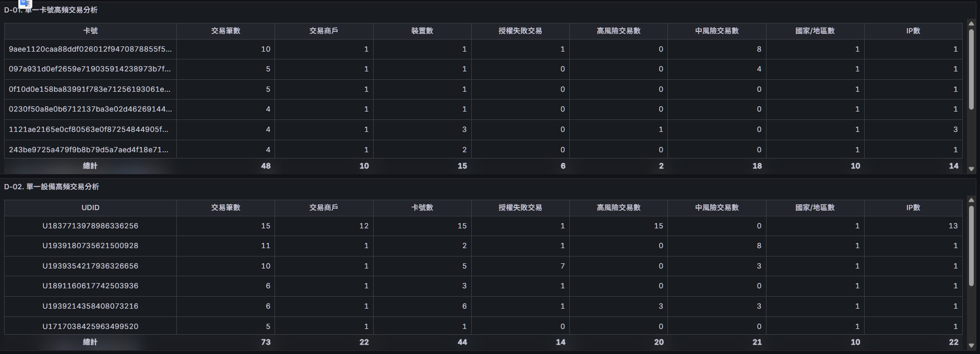This screenshot has height=354, width=980.
Task: Open the D-02 單一設備高頻交易分析 panel title
Action: (52, 187)
